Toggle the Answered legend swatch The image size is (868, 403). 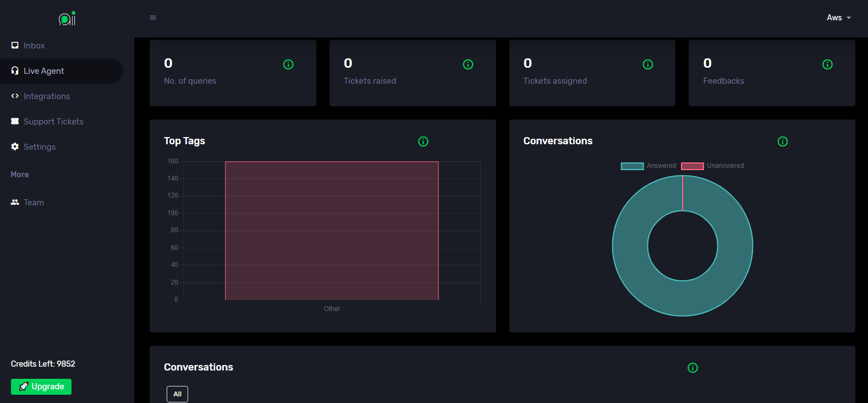click(632, 166)
